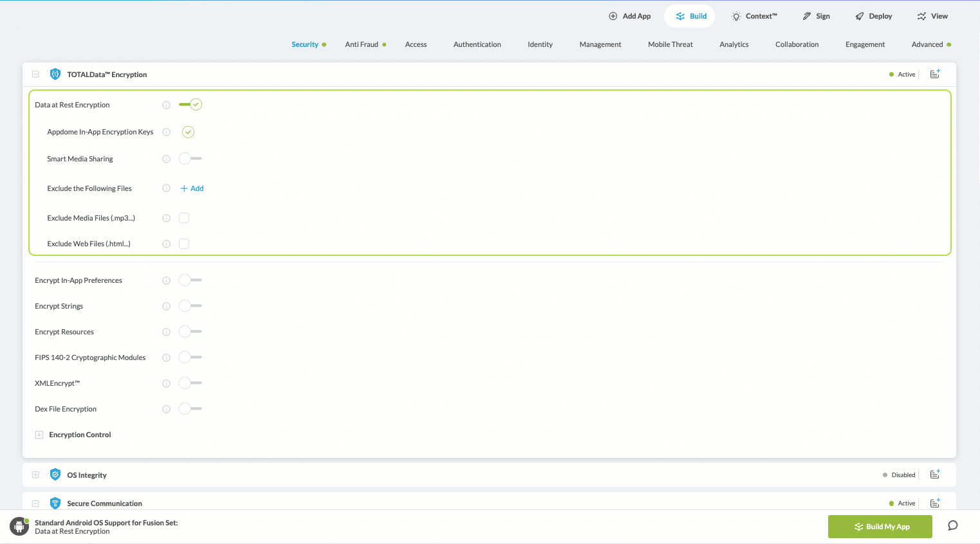Click the notes icon beside the Active status
Viewport: 980px width, 544px height.
pyautogui.click(x=934, y=73)
